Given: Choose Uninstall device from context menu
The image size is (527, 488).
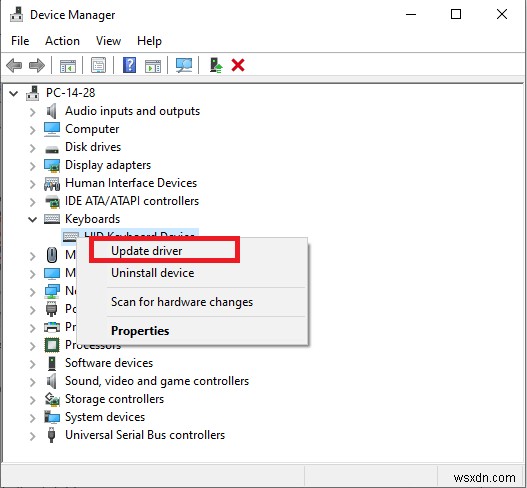Looking at the screenshot, I should click(x=192, y=273).
